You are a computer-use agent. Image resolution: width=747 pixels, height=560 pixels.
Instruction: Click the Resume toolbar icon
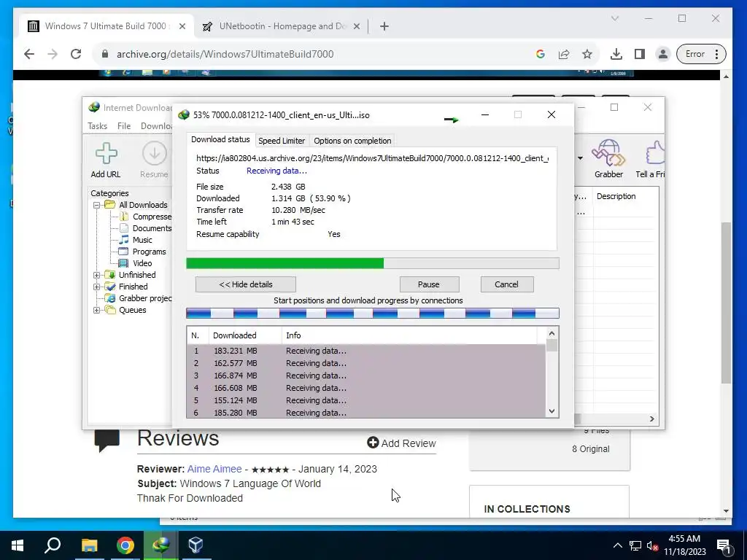(155, 153)
